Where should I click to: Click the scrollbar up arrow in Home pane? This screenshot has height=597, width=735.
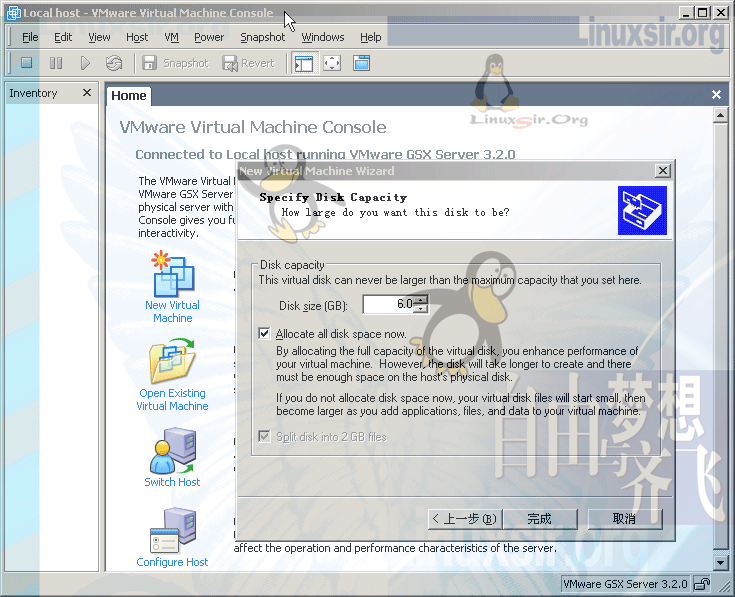click(720, 115)
